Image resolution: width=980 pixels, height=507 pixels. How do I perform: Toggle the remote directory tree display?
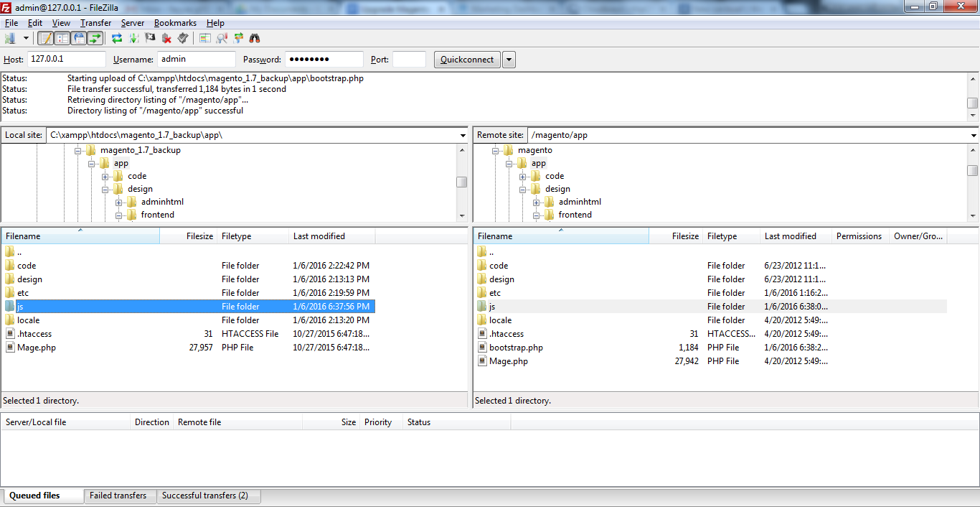pos(78,38)
